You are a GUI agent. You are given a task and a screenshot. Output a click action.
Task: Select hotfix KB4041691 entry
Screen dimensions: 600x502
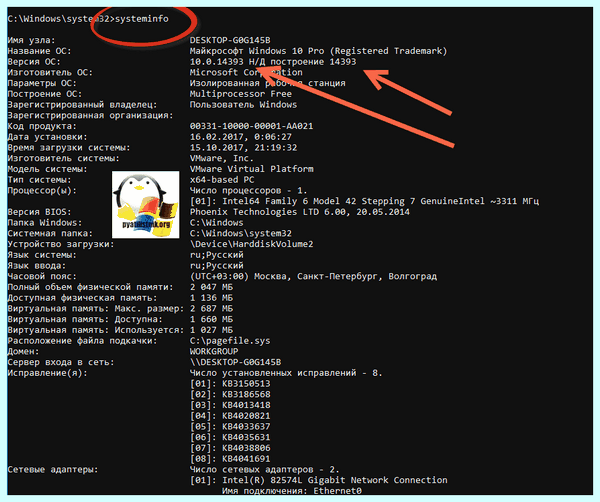coord(230,458)
